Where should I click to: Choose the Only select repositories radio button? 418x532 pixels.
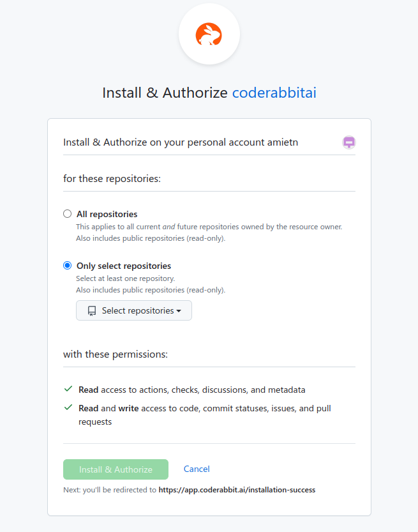click(x=68, y=266)
